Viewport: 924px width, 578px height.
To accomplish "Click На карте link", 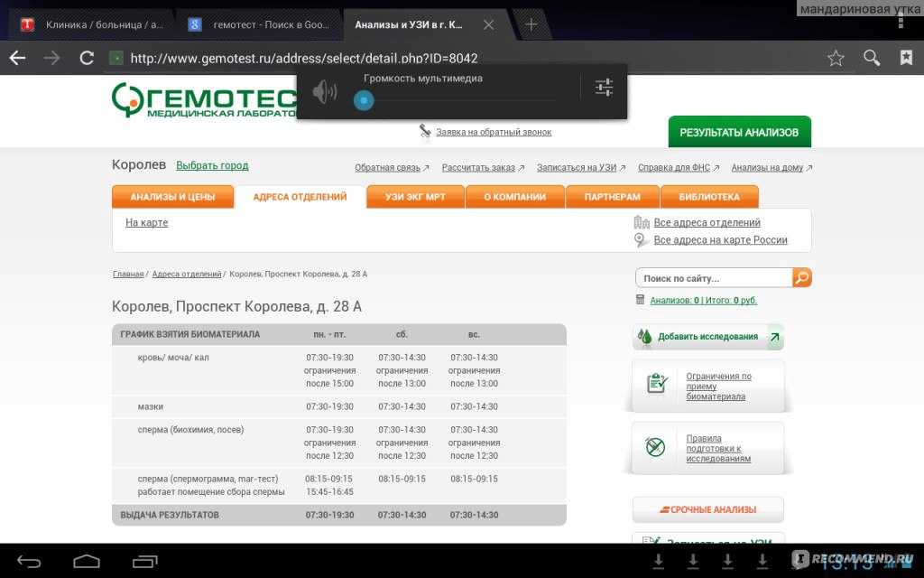I will click(147, 222).
